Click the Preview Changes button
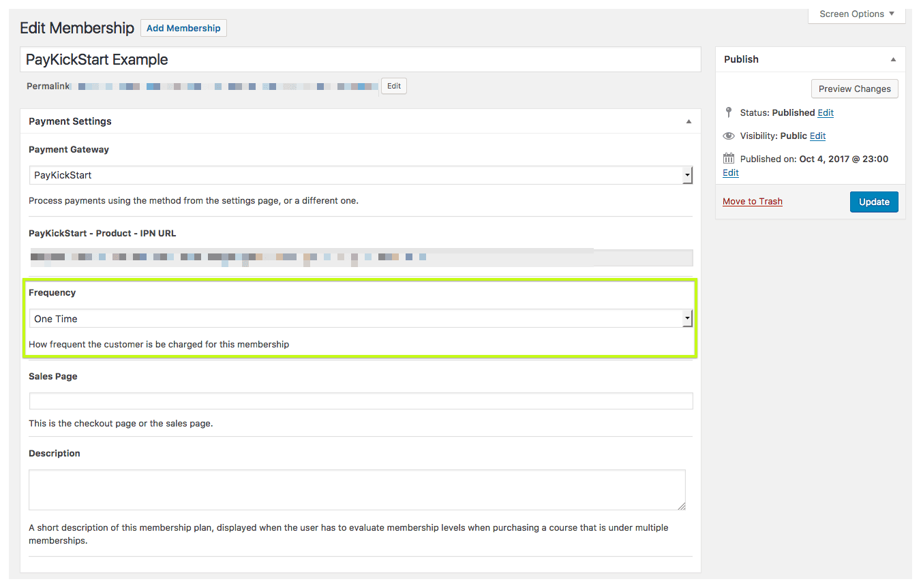921x588 pixels. (x=854, y=89)
